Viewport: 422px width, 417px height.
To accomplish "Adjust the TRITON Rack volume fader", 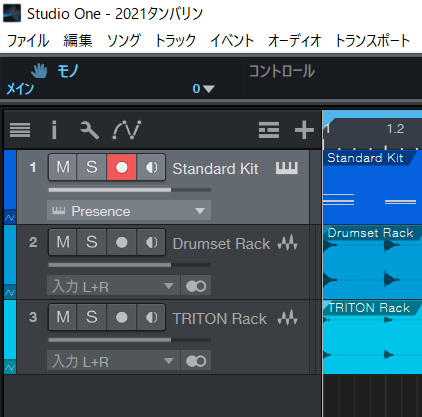I will click(x=129, y=340).
